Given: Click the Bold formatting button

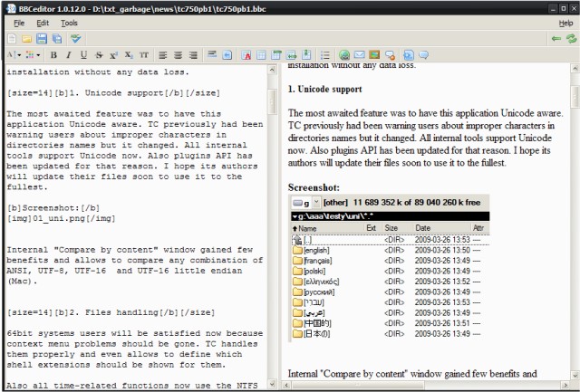Looking at the screenshot, I should (x=53, y=55).
